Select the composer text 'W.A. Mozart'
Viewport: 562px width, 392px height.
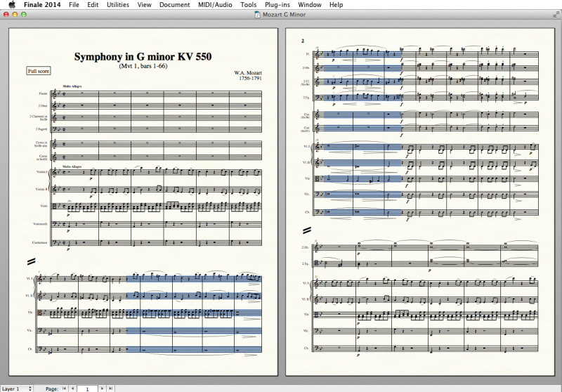coord(248,73)
